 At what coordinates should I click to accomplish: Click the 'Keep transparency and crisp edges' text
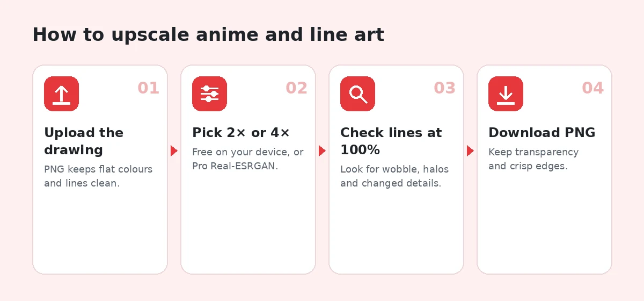coord(533,159)
